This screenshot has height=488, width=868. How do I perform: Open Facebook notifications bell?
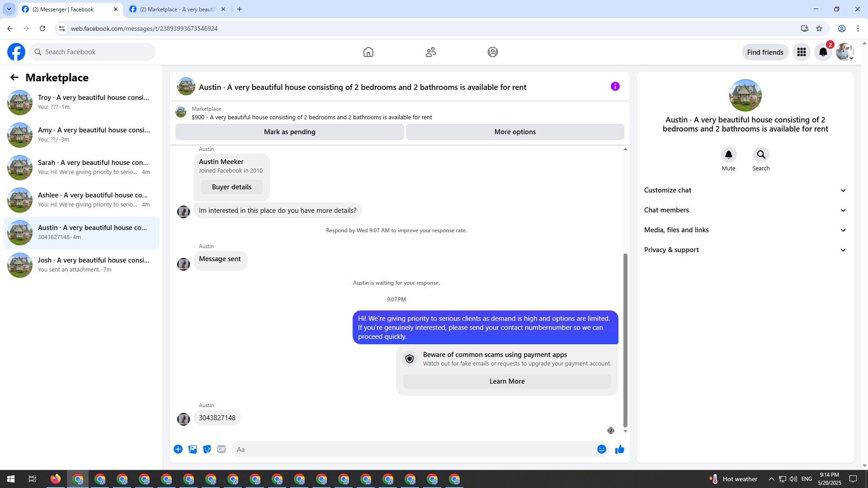pyautogui.click(x=823, y=52)
